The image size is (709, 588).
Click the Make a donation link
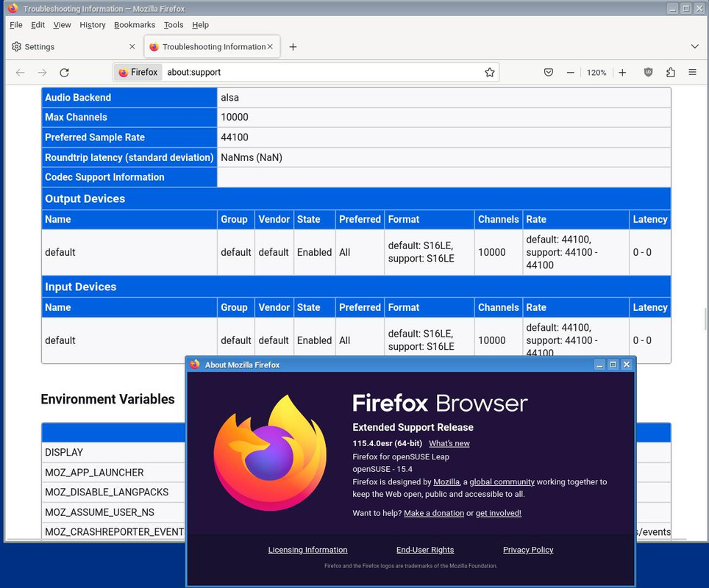[x=434, y=513]
